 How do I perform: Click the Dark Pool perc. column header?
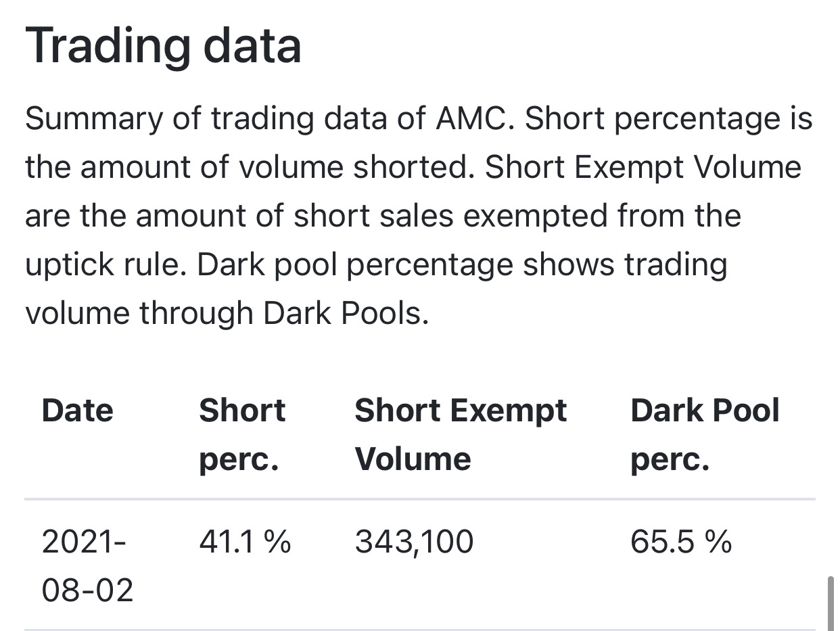tap(705, 434)
